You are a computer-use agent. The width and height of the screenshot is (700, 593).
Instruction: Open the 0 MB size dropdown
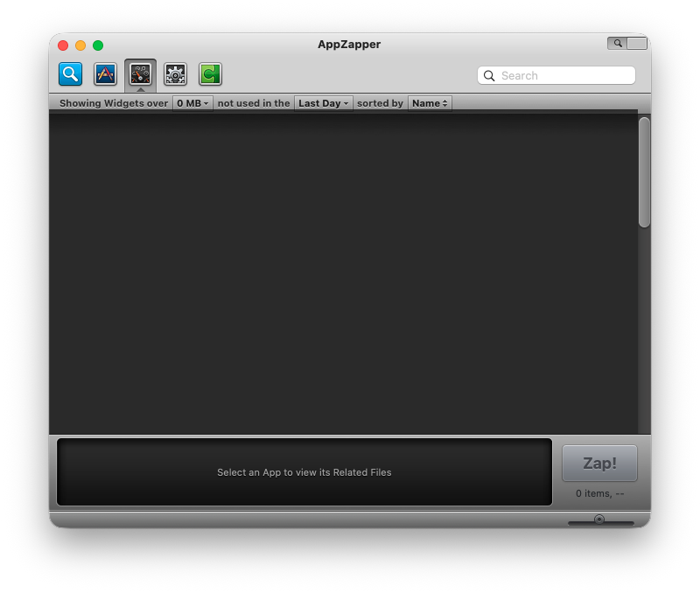click(192, 103)
